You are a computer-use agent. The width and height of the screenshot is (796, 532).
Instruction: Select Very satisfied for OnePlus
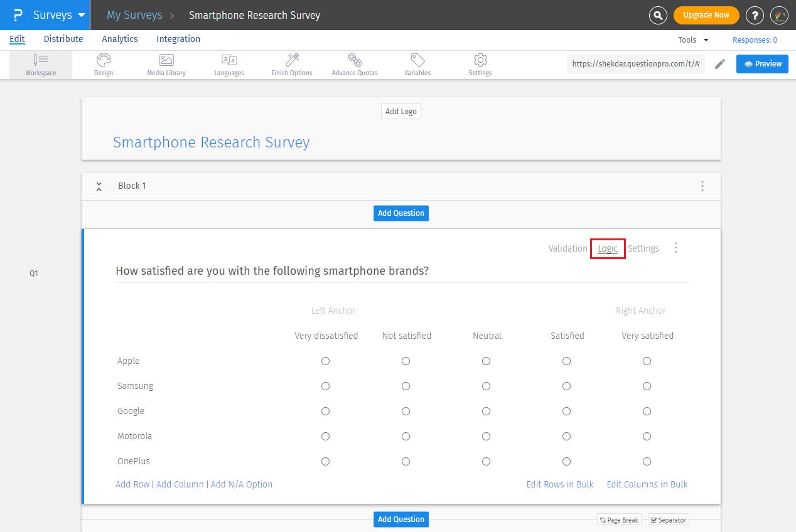tap(647, 462)
